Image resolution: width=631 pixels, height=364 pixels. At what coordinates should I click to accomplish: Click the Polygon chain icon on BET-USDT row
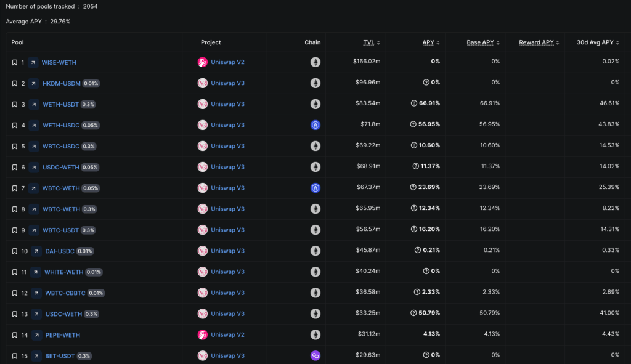(x=315, y=355)
